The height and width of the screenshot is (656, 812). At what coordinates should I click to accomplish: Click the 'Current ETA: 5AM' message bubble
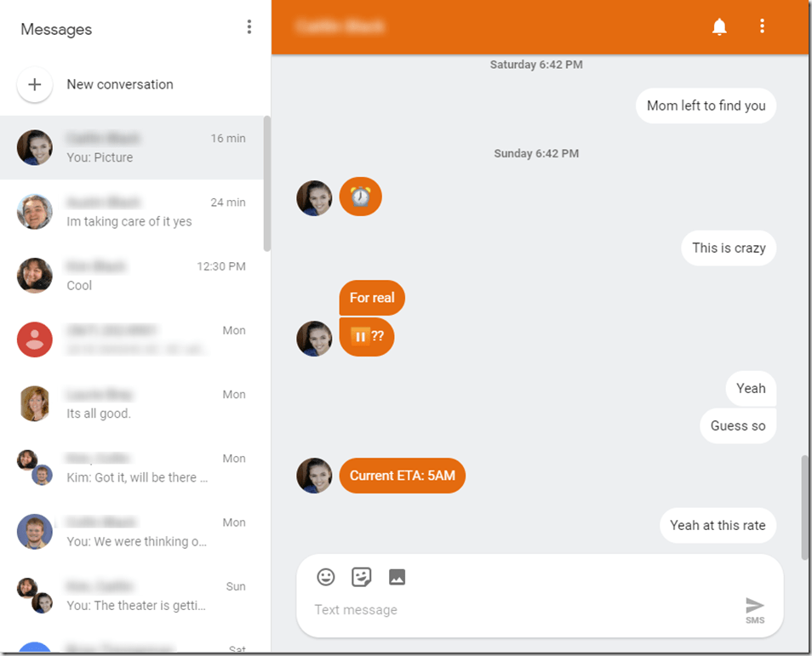403,476
